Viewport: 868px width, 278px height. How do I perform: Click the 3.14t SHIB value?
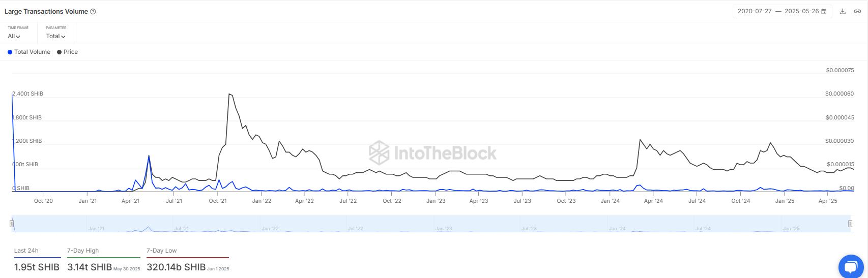click(90, 267)
